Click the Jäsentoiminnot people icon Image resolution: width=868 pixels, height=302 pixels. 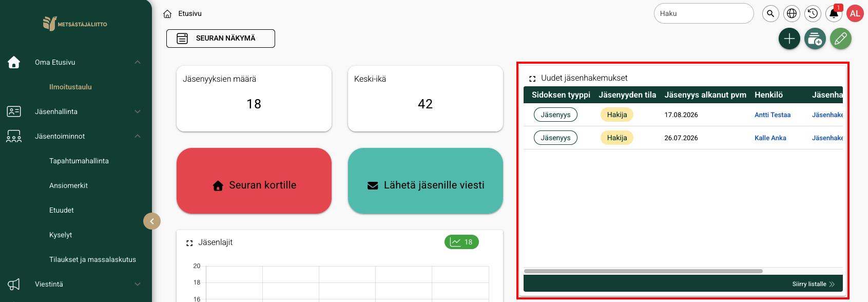(x=14, y=136)
